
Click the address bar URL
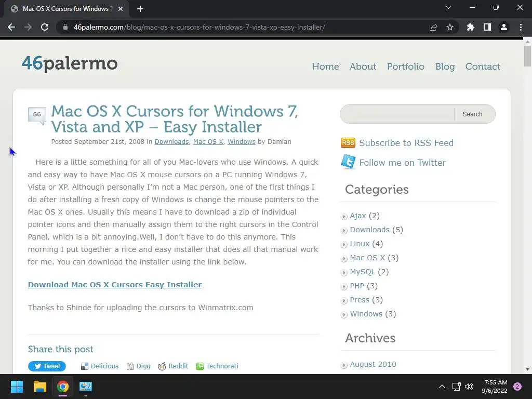199,27
